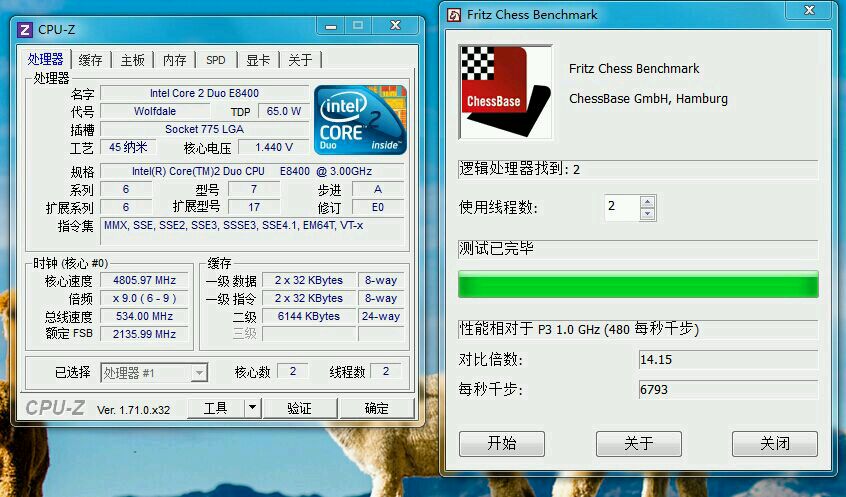This screenshot has width=846, height=497.
Task: Click the 45 纳米 process value
Action: (x=128, y=147)
